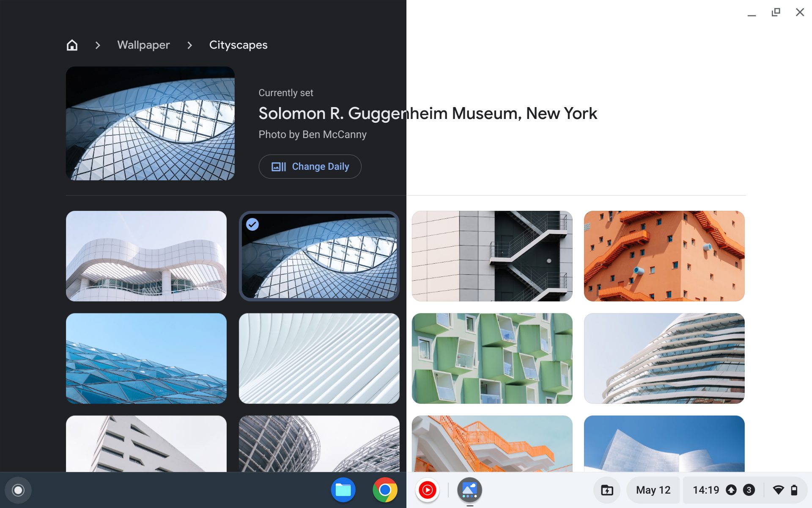Click the checkmark icon on selected wallpaper
Image resolution: width=812 pixels, height=508 pixels.
click(x=252, y=223)
